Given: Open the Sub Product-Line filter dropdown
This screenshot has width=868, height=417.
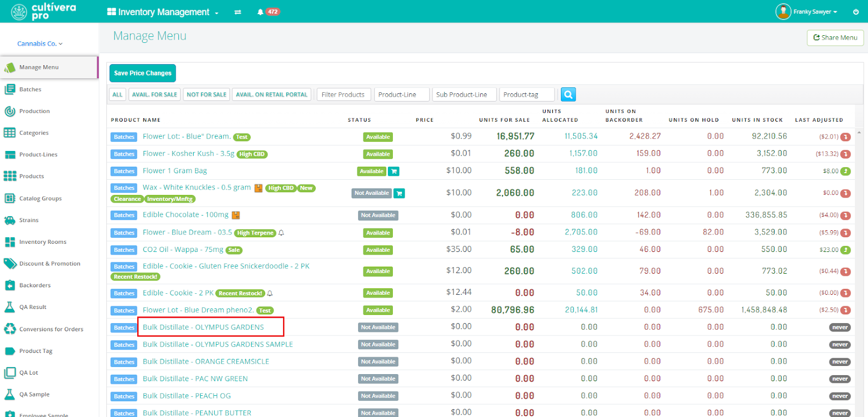Looking at the screenshot, I should 465,94.
